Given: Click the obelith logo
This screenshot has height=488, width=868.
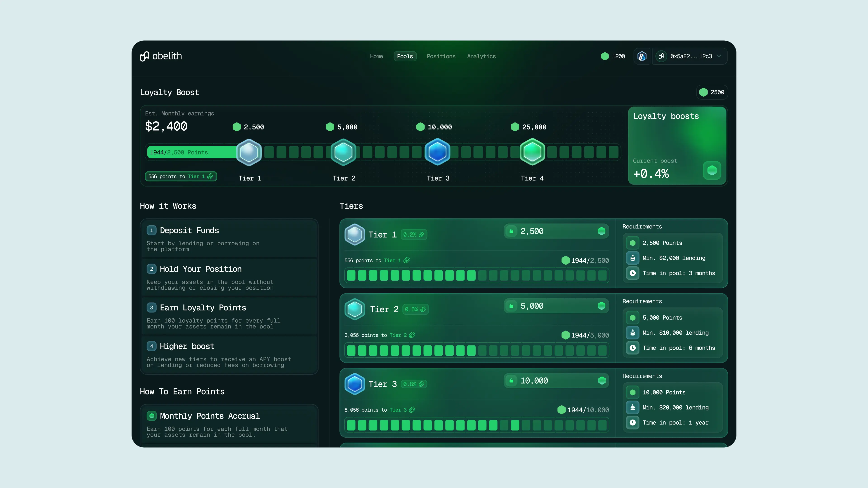Looking at the screenshot, I should click(x=161, y=56).
